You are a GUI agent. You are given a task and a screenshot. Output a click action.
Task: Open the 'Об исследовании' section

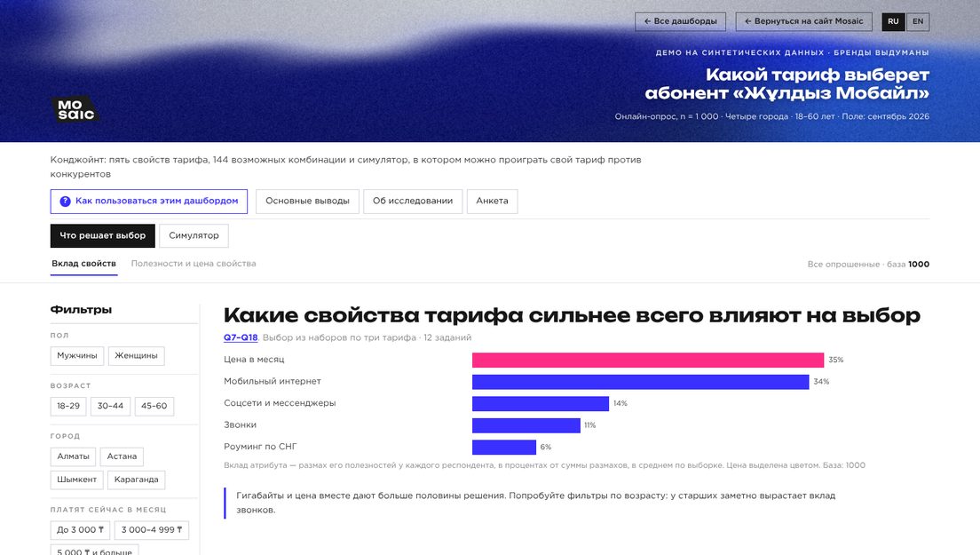coord(413,202)
